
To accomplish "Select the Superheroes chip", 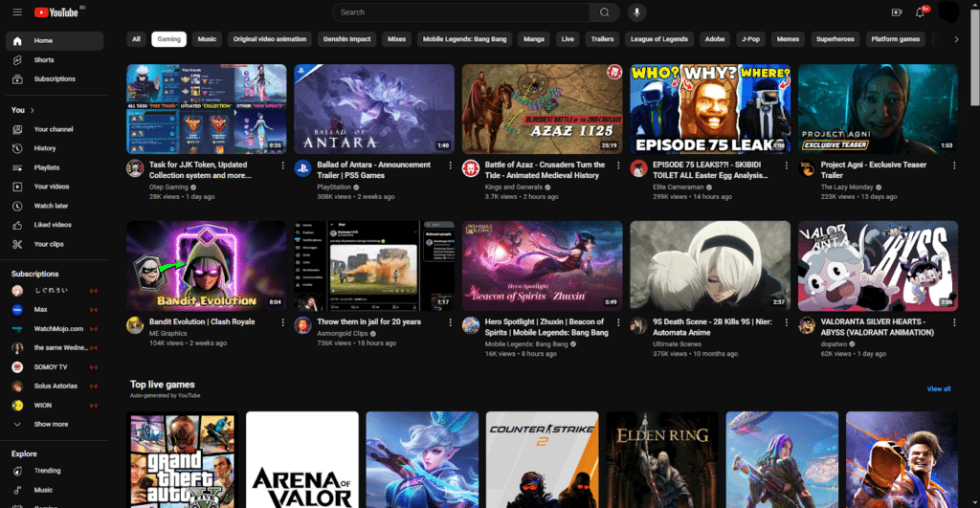I will [835, 38].
